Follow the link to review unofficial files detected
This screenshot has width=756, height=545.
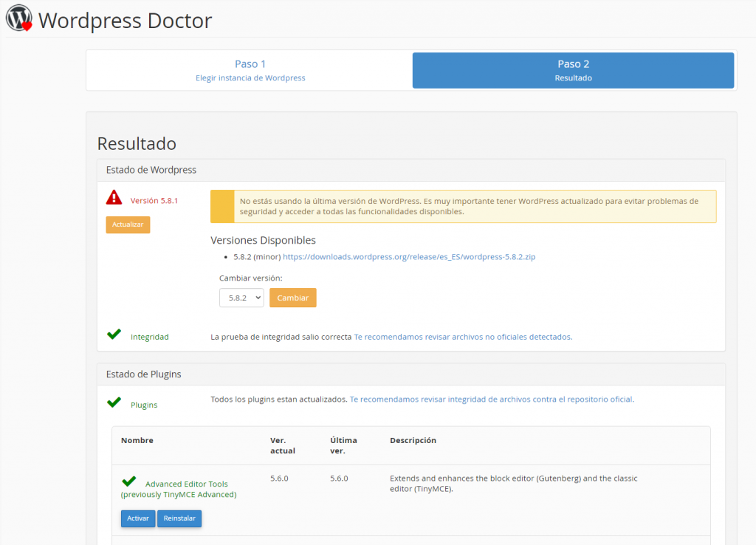(463, 337)
